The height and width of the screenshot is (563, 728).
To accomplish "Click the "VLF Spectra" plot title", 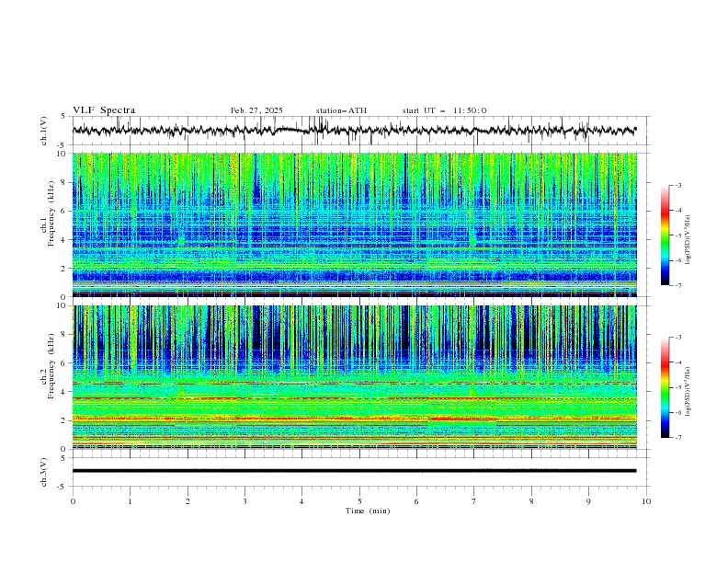I will click(x=104, y=110).
